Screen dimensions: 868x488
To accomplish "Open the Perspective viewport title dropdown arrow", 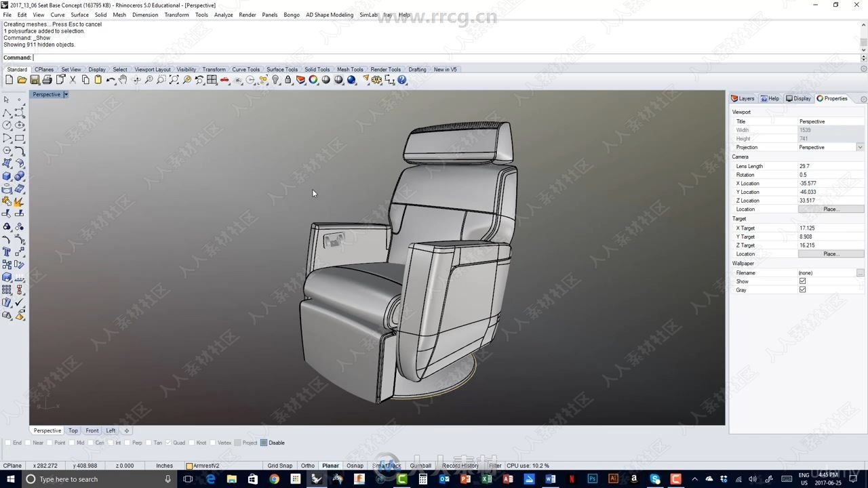I will [66, 94].
